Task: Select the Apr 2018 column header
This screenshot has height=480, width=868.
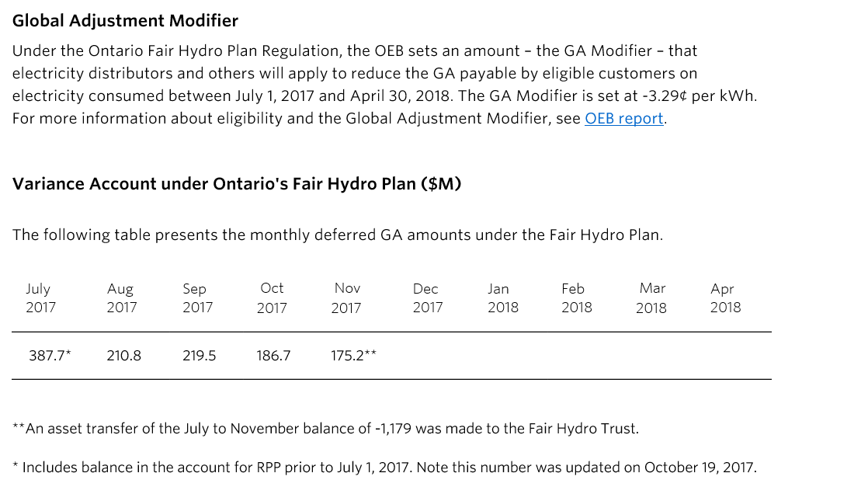Action: pos(725,297)
